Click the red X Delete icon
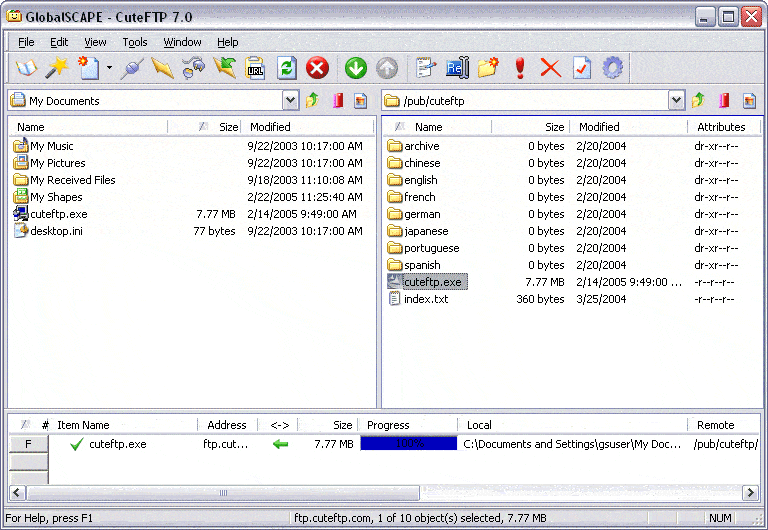The width and height of the screenshot is (768, 530). 550,68
